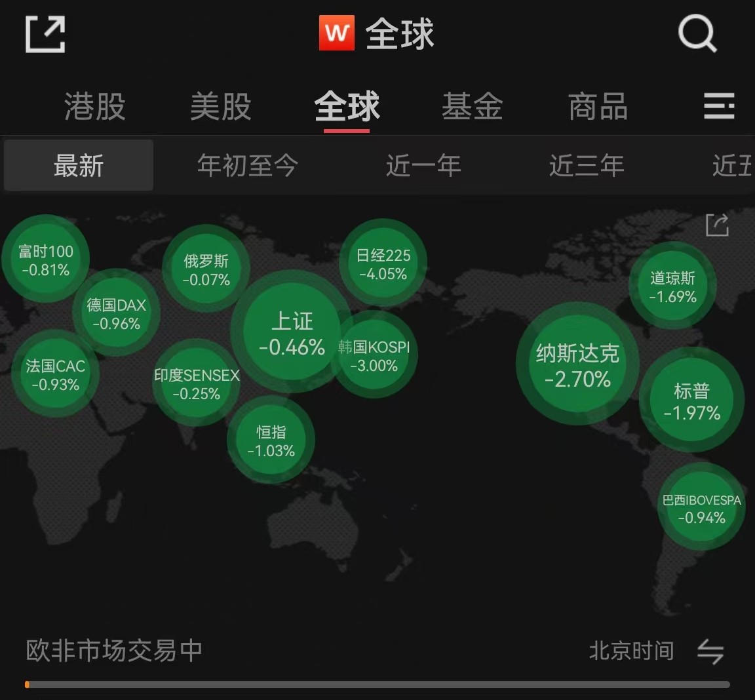Switch to the 港股 tab
This screenshot has height=700, width=755.
95,106
